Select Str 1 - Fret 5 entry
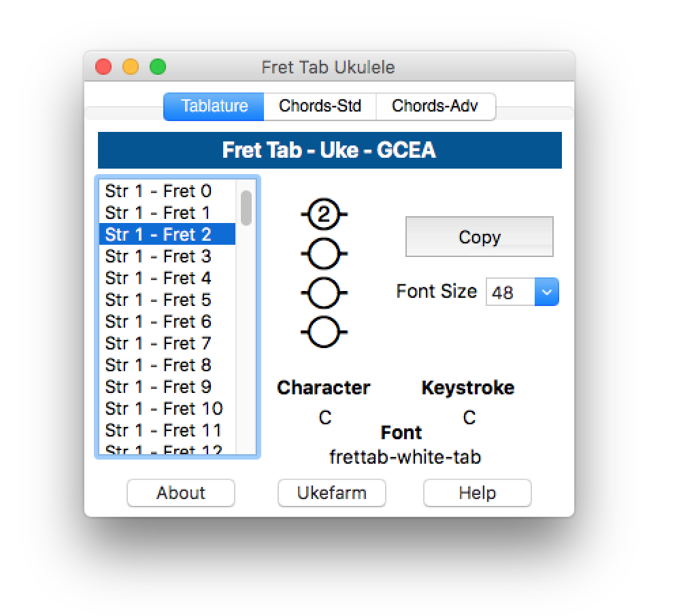683x616 pixels. point(159,300)
